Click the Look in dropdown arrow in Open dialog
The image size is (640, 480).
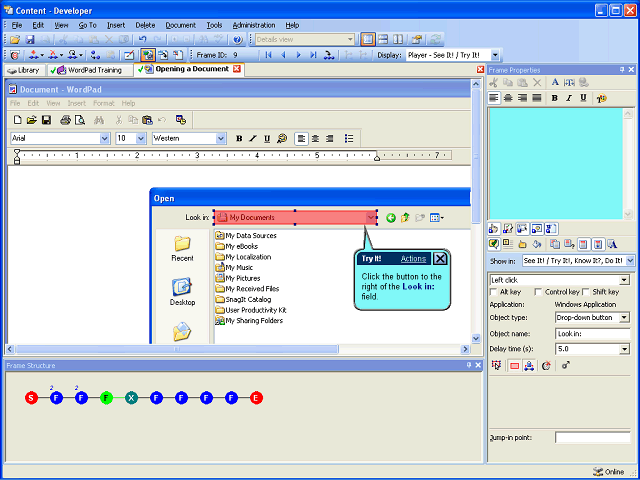[371, 218]
